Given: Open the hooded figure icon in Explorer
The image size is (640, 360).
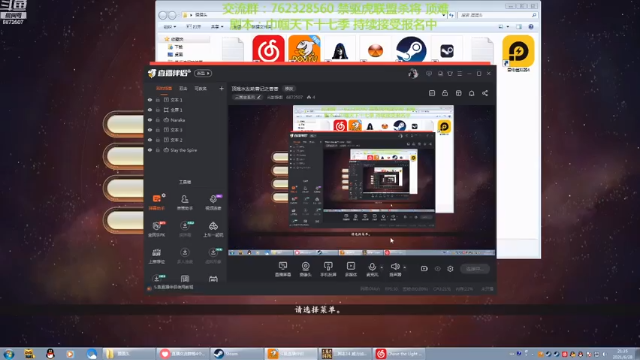Looking at the screenshot, I should click(340, 51).
